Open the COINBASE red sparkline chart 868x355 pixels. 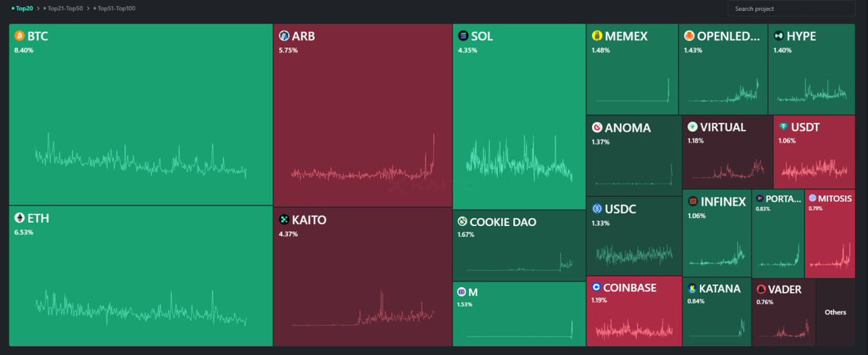pos(634,330)
